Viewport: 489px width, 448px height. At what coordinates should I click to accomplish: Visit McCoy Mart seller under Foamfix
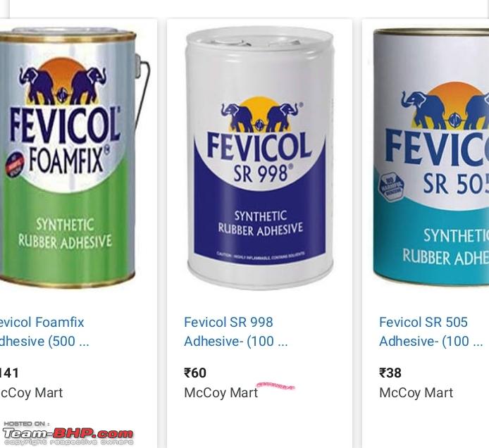pyautogui.click(x=31, y=393)
